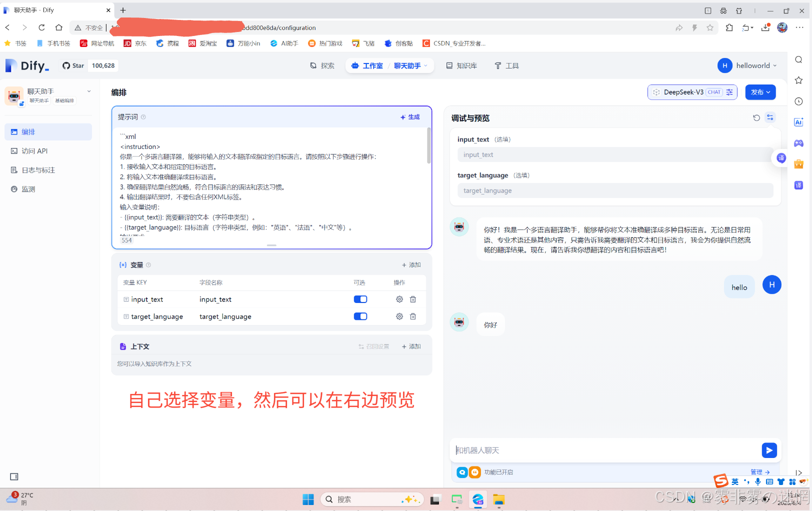Open browser extensions puzzle icon

pos(729,27)
